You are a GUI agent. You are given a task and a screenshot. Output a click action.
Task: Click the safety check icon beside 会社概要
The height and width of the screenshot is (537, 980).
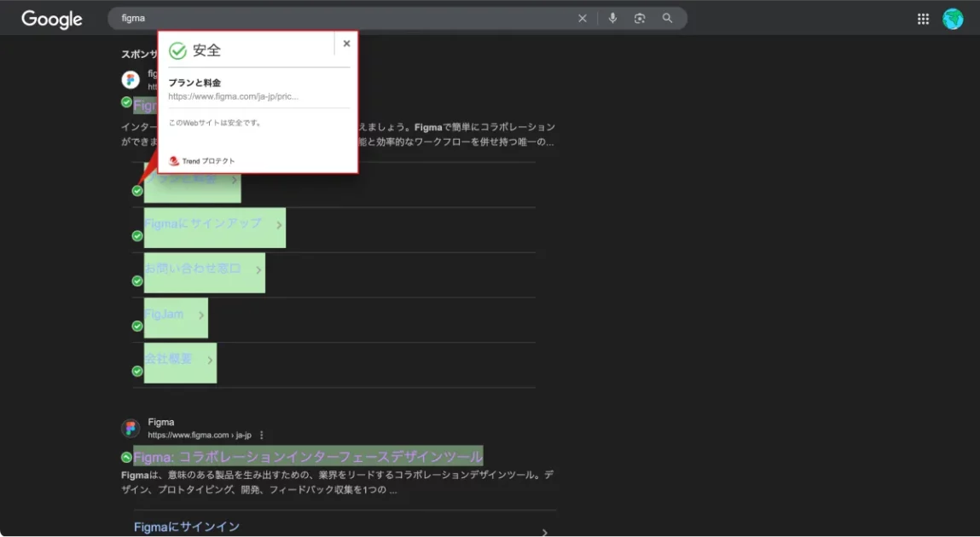pos(137,371)
